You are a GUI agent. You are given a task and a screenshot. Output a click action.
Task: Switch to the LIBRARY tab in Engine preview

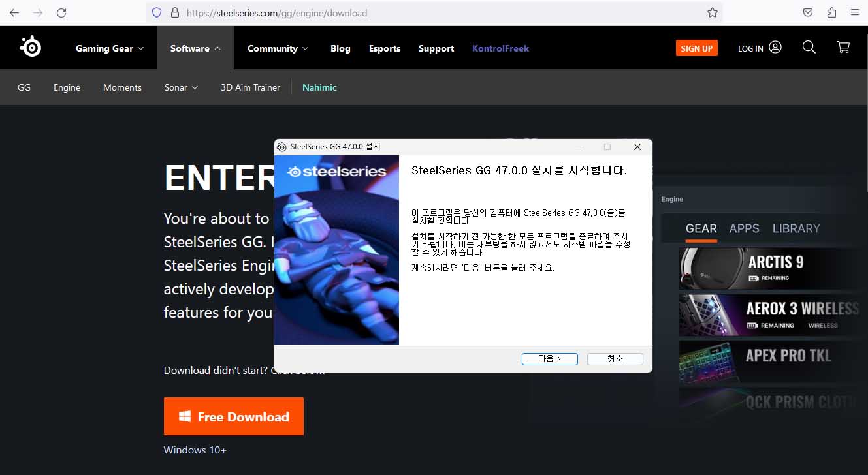(x=796, y=228)
